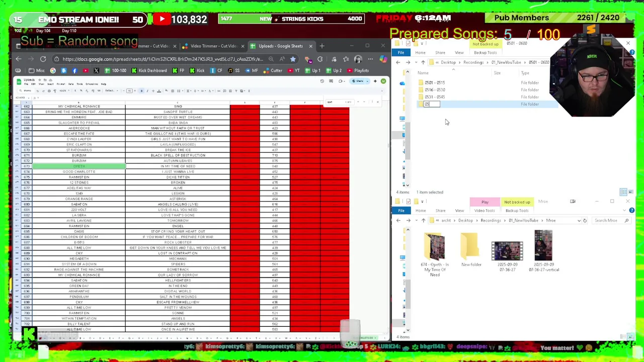Switch Mroe window to details view icon
Screen dimensions: 644x362
[624, 336]
